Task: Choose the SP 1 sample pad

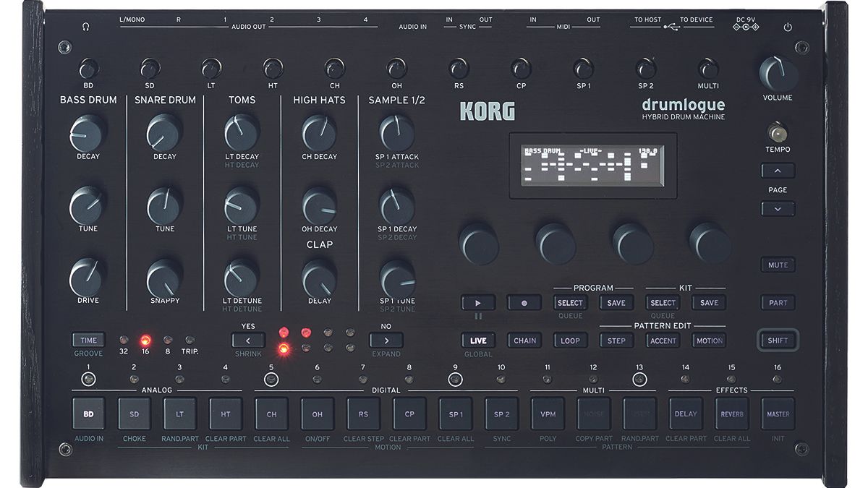Action: point(456,414)
